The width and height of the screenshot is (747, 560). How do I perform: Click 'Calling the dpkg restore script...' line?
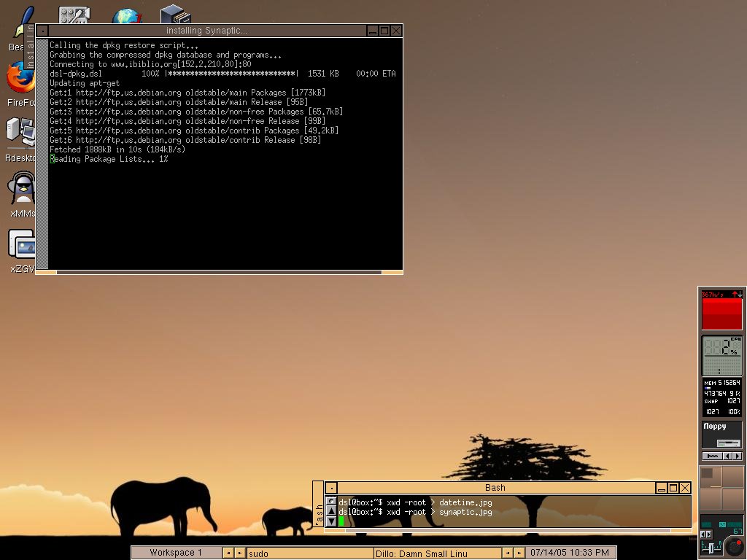tap(124, 45)
